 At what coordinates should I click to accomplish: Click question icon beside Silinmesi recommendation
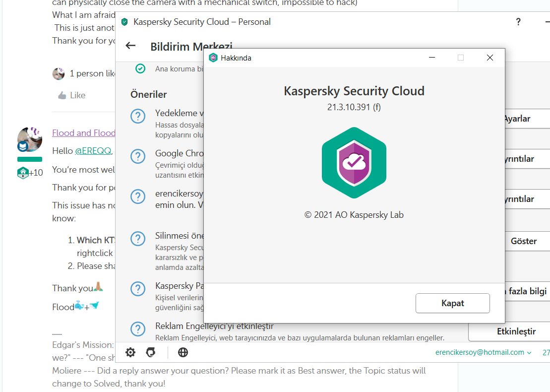click(x=138, y=239)
